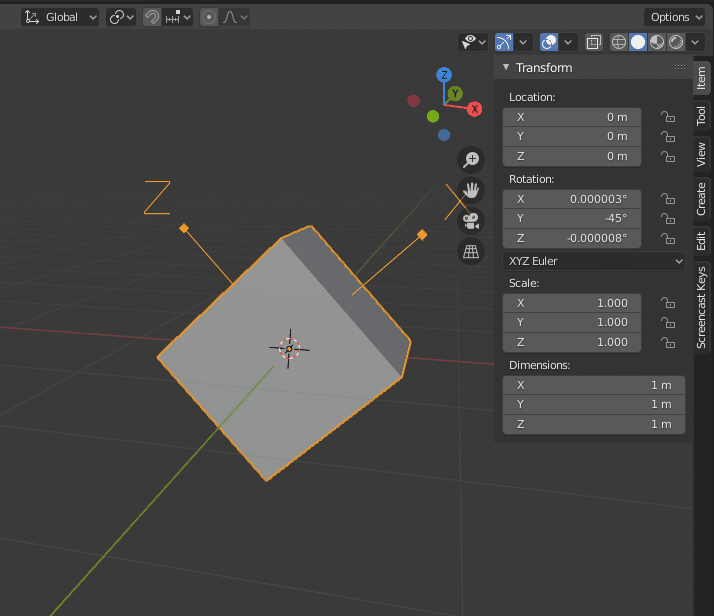This screenshot has height=616, width=714.
Task: Click the Location Z field
Action: pos(572,156)
